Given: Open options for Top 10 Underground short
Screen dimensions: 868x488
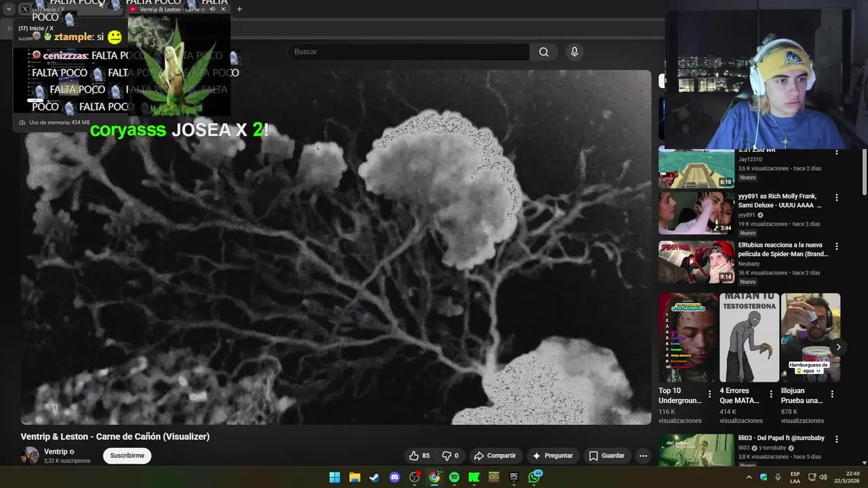Looking at the screenshot, I should [710, 394].
